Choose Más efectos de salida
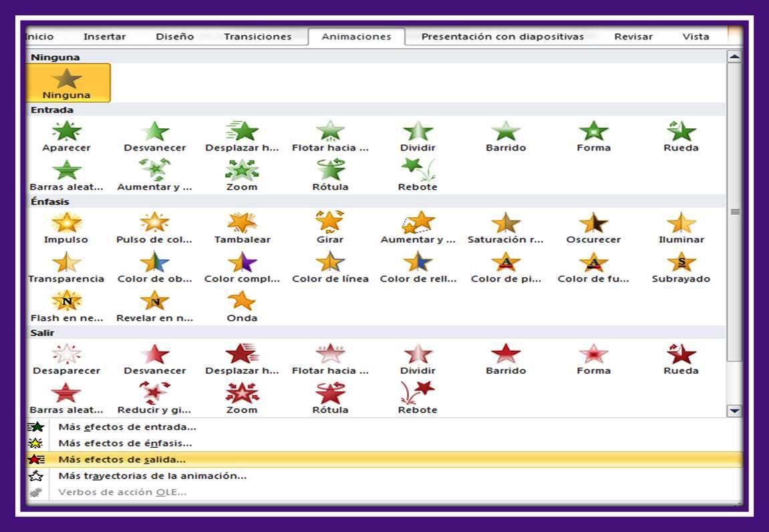 [x=384, y=459]
